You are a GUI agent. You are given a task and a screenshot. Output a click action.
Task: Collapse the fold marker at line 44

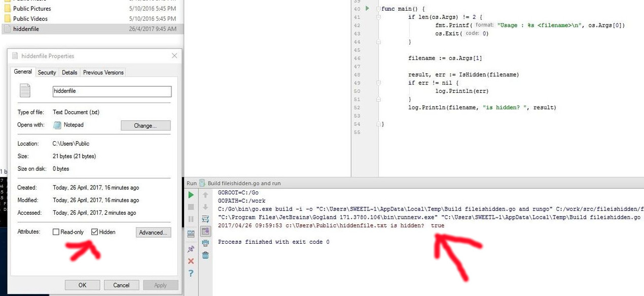(x=379, y=42)
